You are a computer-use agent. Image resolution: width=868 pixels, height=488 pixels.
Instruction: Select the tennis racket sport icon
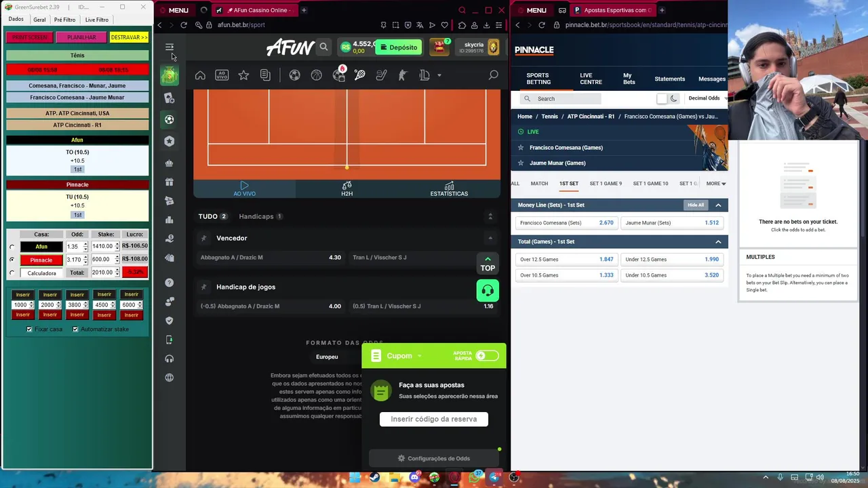pyautogui.click(x=360, y=75)
